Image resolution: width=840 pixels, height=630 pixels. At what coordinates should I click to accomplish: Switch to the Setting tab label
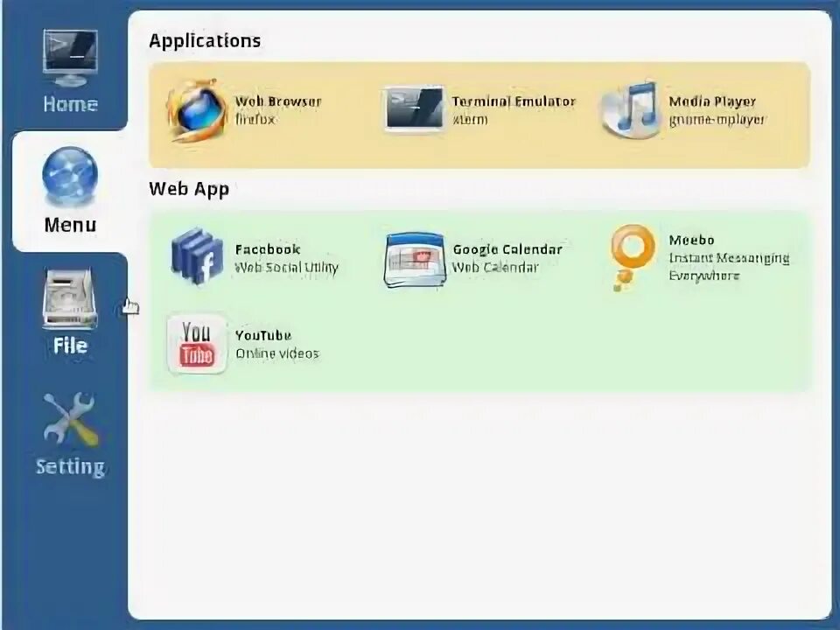tap(70, 466)
